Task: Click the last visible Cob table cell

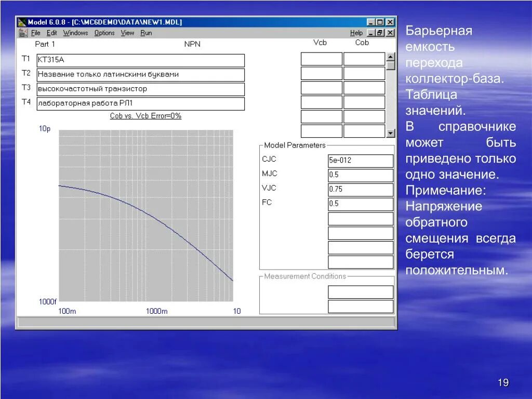Action: pos(364,131)
